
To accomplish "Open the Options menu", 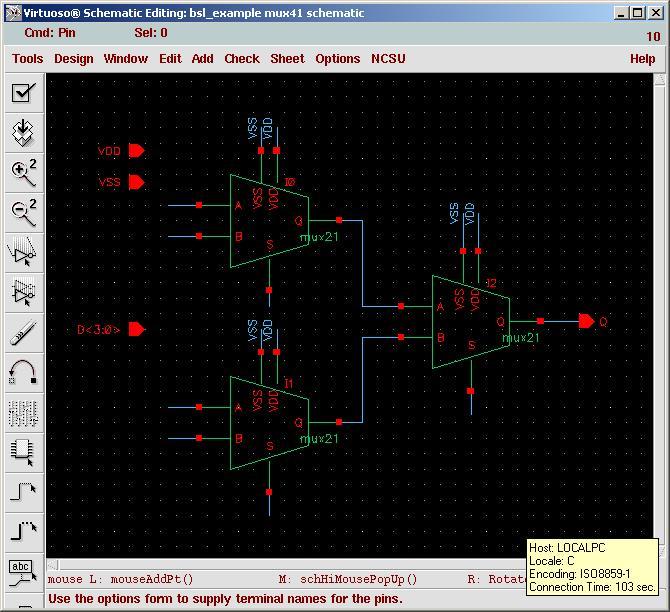I will tap(338, 59).
